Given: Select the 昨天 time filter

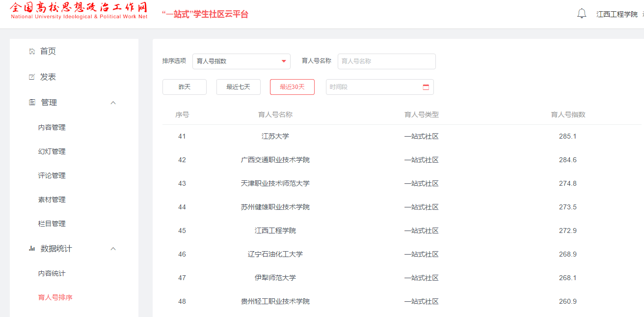Looking at the screenshot, I should pyautogui.click(x=185, y=87).
